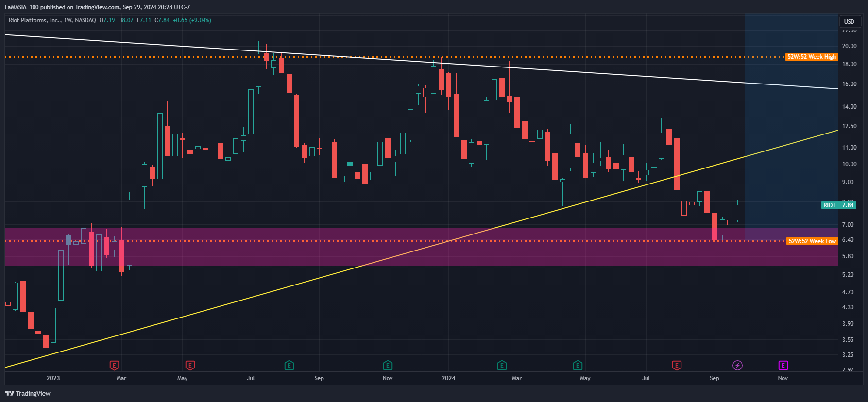The image size is (868, 402).
Task: Click the 52W:52 Week High label
Action: (x=812, y=57)
